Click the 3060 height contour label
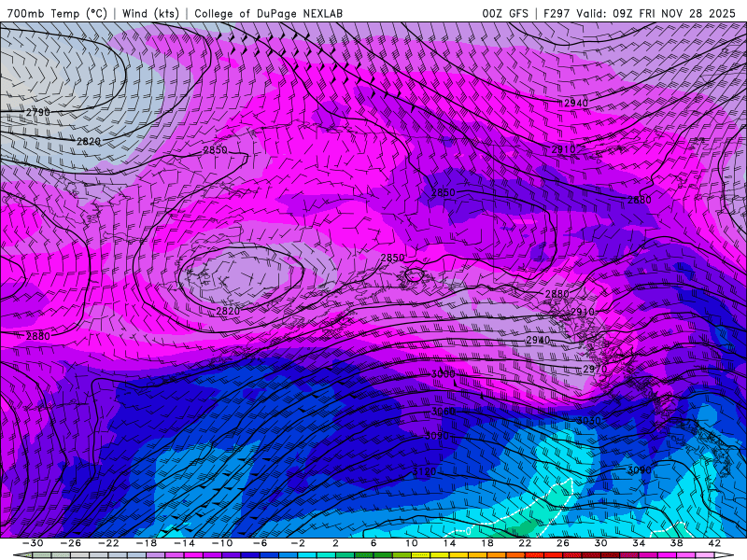Image resolution: width=747 pixels, height=560 pixels. click(443, 412)
